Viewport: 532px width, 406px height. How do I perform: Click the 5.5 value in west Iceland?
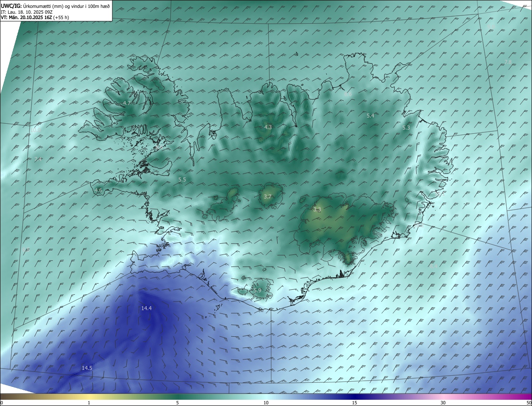(182, 179)
